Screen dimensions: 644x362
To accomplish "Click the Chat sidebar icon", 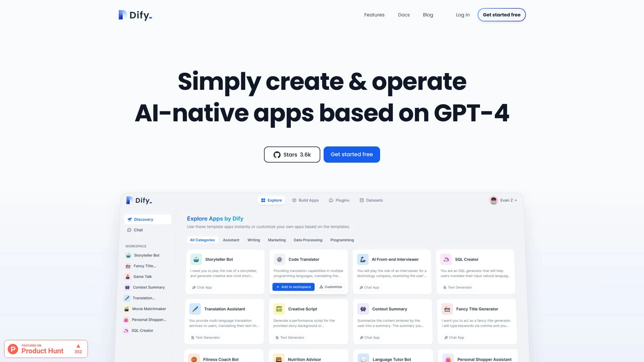I will (x=129, y=230).
